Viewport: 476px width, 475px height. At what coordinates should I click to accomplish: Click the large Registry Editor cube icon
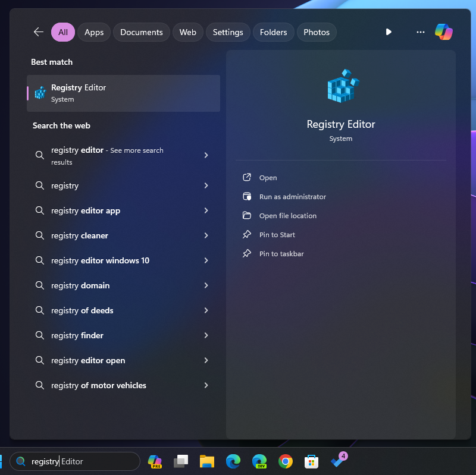coord(343,86)
